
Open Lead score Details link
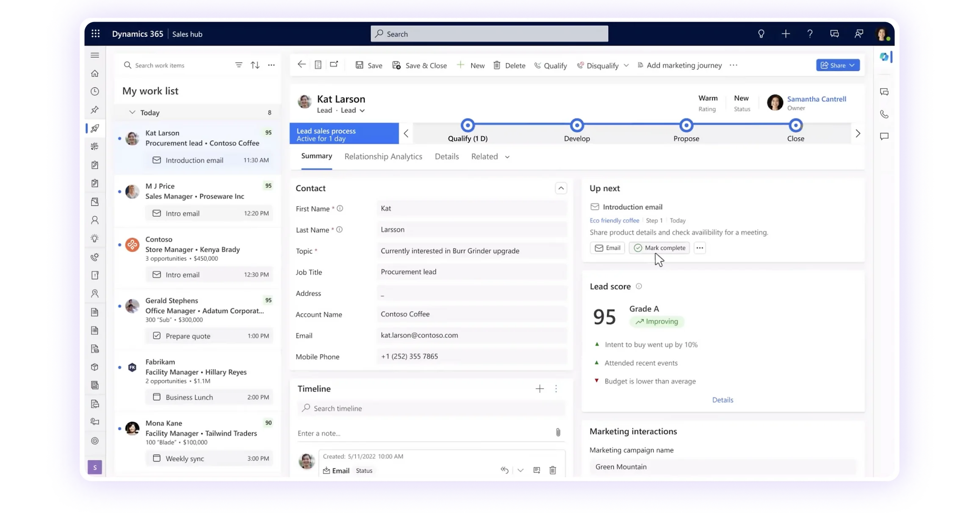(723, 400)
